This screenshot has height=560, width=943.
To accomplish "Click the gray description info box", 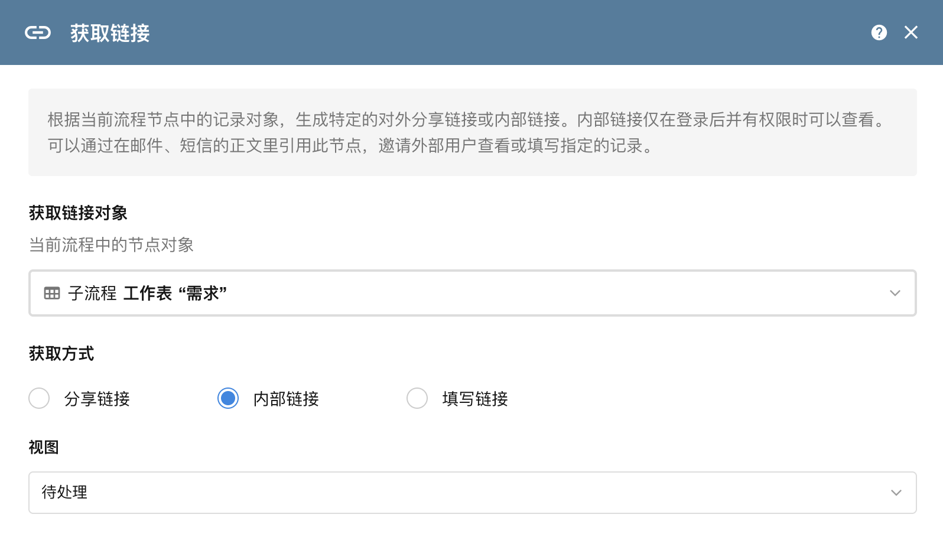I will point(473,132).
